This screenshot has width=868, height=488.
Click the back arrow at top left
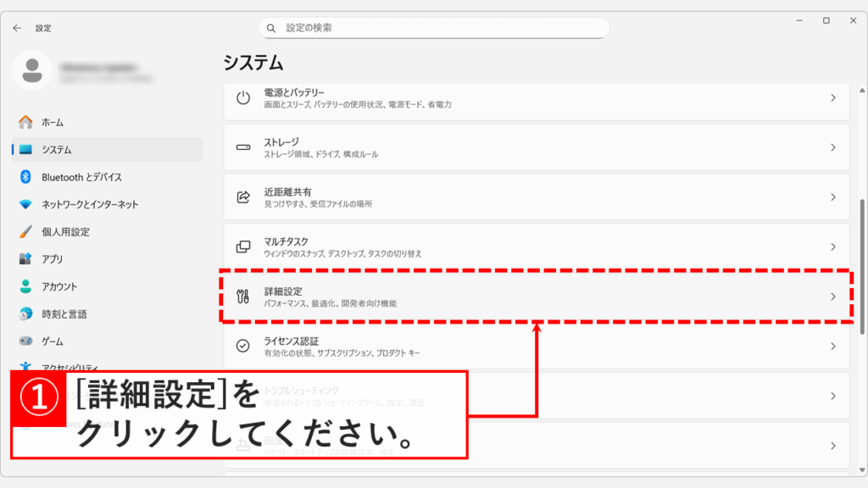(17, 27)
